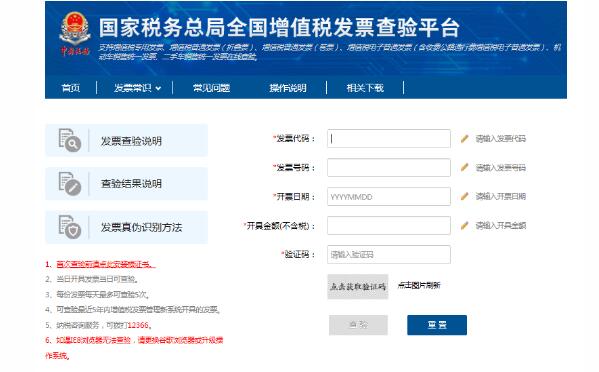Open the red root certificate install link

(x=106, y=264)
